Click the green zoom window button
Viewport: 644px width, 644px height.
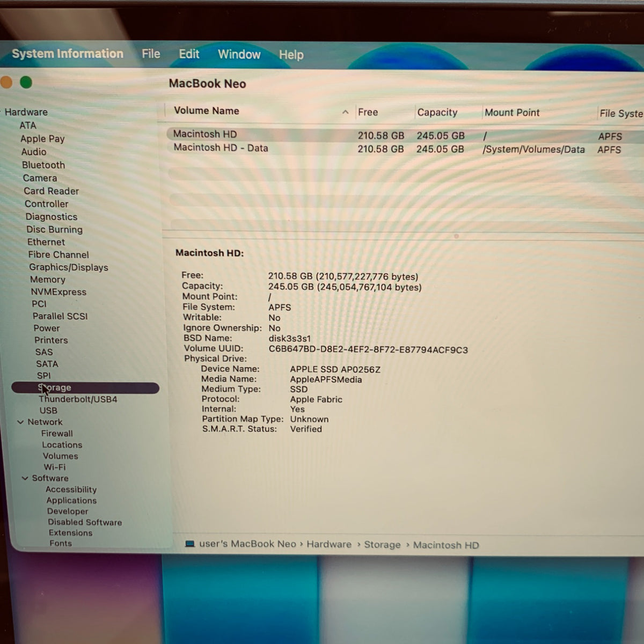coord(26,82)
